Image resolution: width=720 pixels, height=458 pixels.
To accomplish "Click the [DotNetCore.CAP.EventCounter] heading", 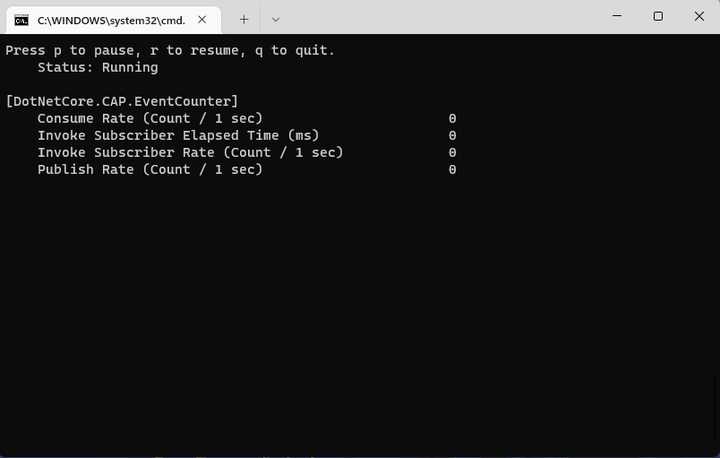I will click(x=122, y=101).
